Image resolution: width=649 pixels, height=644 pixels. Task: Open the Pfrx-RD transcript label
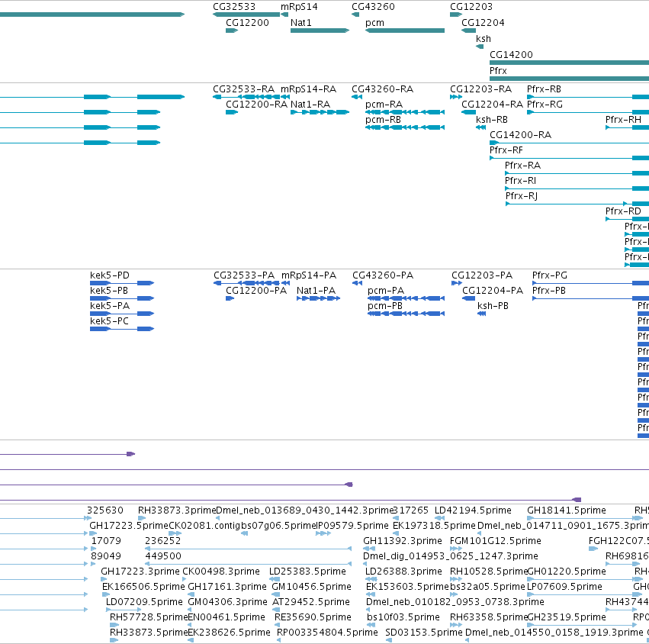click(x=623, y=211)
